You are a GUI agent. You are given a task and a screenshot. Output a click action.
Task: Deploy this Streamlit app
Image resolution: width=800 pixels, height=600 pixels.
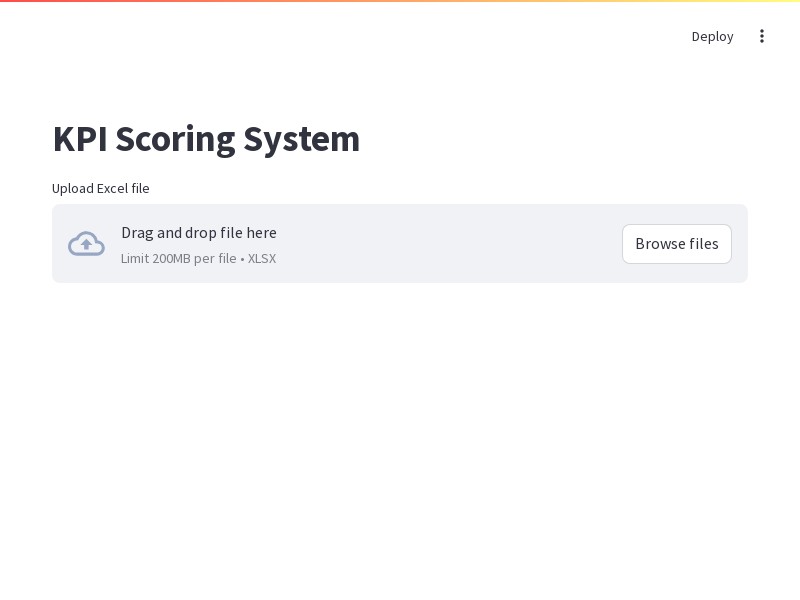point(712,36)
